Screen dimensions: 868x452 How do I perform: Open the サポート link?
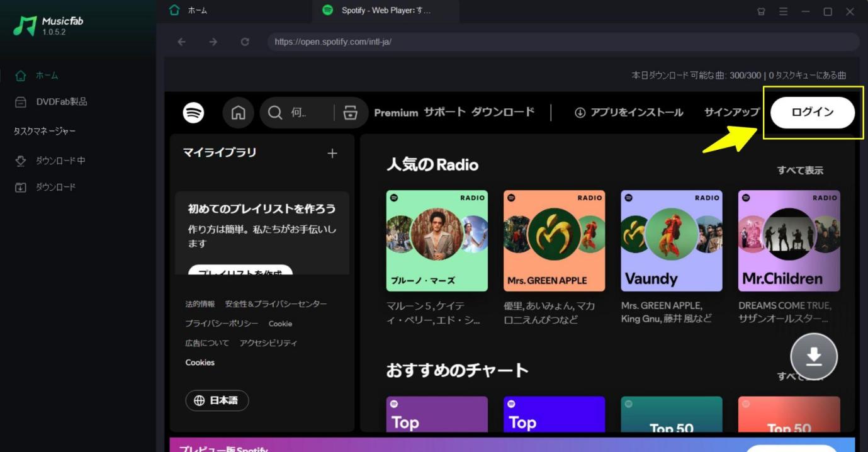(x=444, y=112)
